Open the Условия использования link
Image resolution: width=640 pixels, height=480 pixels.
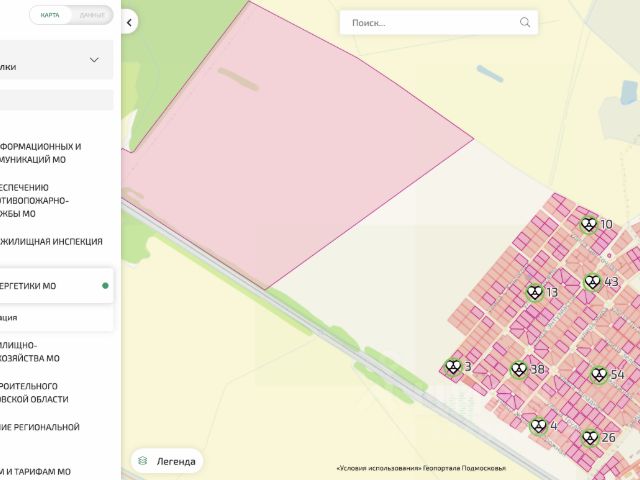pos(378,468)
